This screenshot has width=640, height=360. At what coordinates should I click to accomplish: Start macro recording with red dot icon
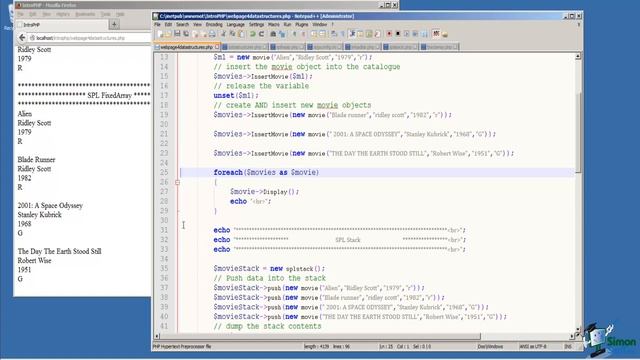point(389,34)
